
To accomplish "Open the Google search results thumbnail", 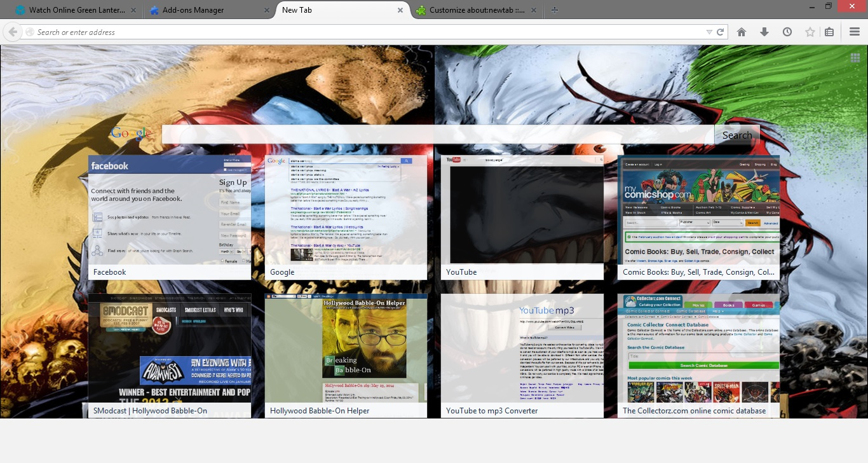I will pyautogui.click(x=346, y=210).
